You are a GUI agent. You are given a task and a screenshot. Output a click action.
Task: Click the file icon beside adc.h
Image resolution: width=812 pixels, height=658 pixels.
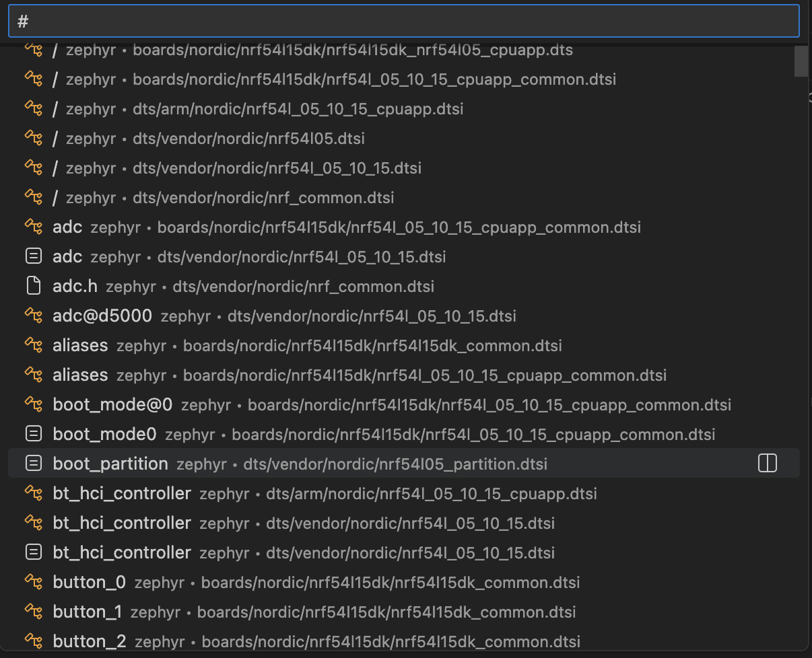[x=33, y=287]
